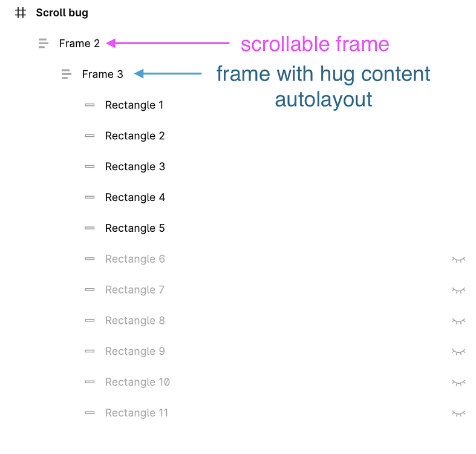Select the Frame 3 layer
Screen dimensions: 476x454
(102, 74)
